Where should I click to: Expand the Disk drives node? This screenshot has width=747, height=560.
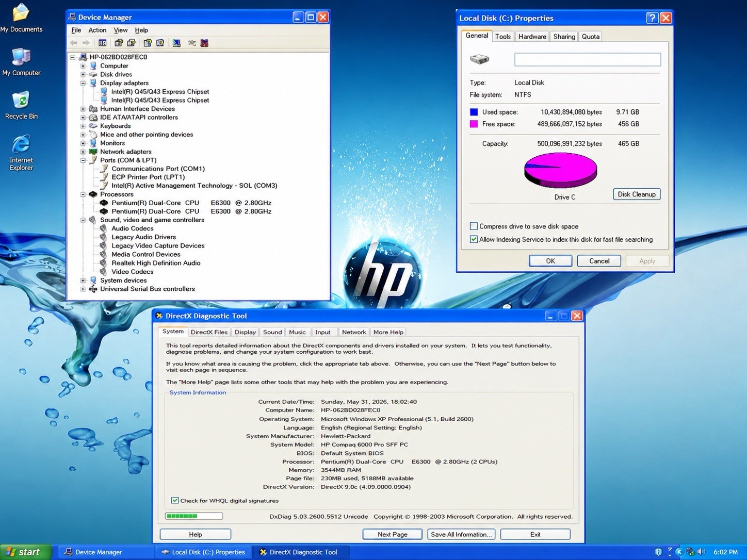[83, 74]
